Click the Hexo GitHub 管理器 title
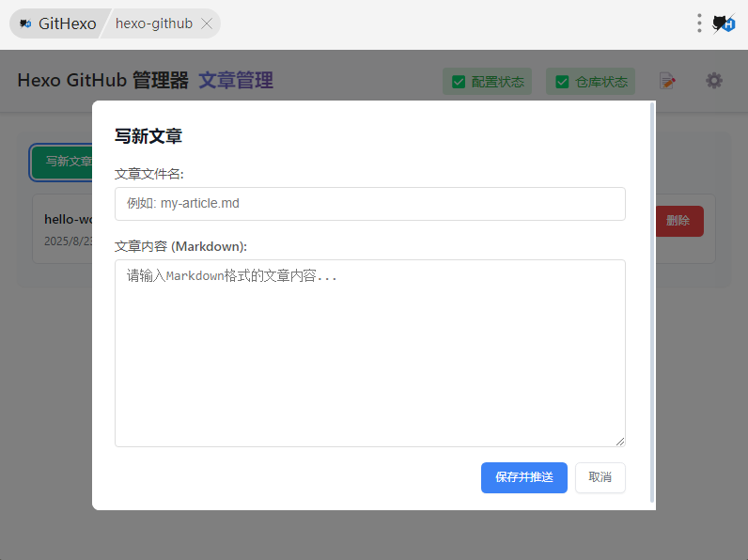This screenshot has width=748, height=560. click(x=103, y=80)
